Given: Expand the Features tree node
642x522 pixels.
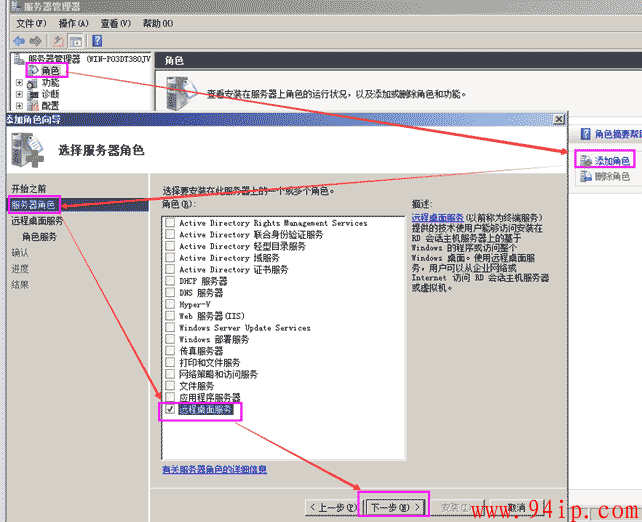Looking at the screenshot, I should [19, 83].
